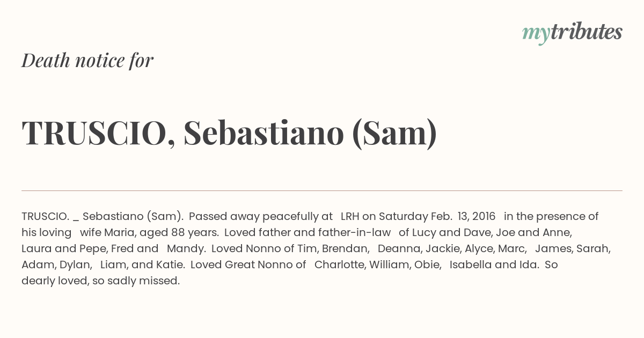
Task: Click the 'my' part of logo
Action: [x=536, y=34]
